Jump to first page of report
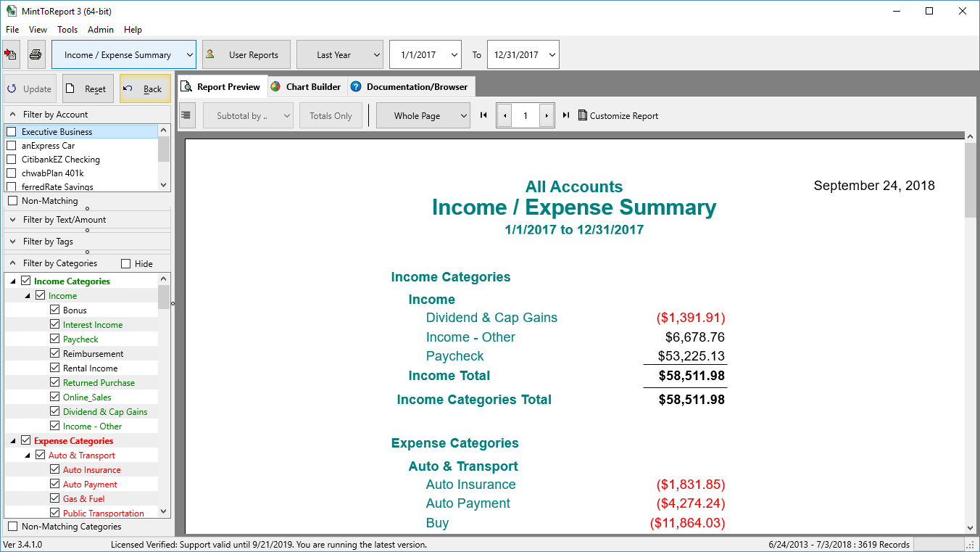This screenshot has width=980, height=552. point(483,115)
